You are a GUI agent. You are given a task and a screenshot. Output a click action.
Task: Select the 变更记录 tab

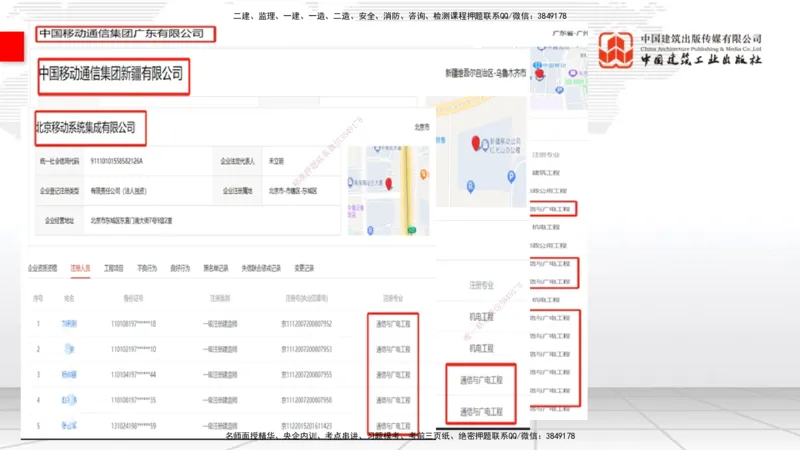(304, 268)
